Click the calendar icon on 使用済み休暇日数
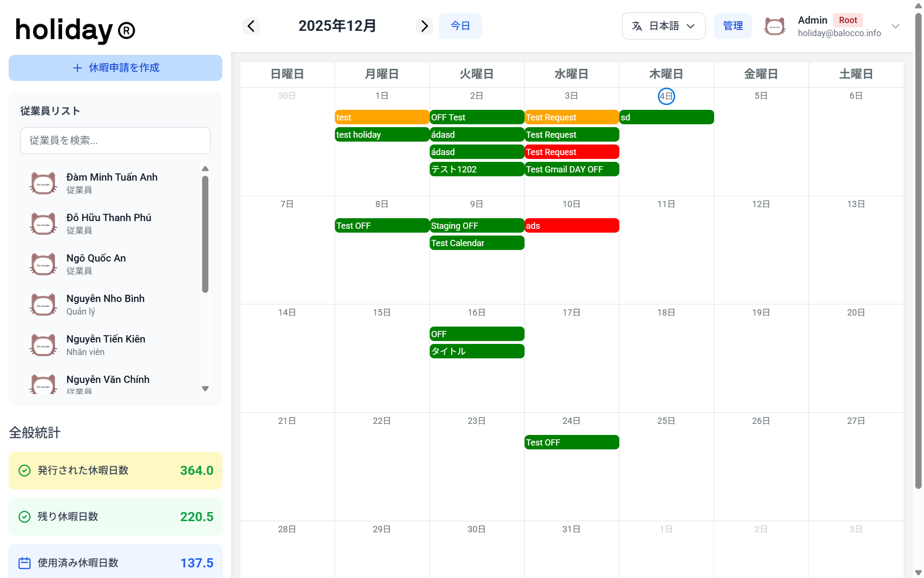 (x=25, y=563)
